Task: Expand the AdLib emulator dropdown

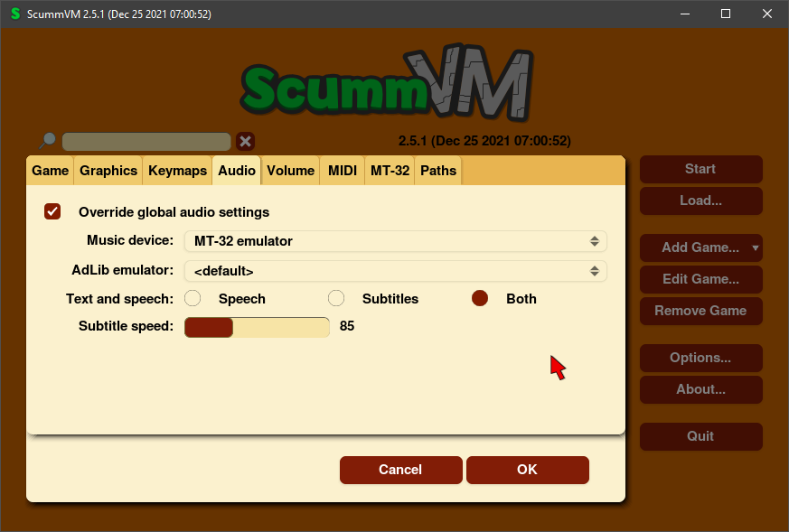Action: (395, 271)
